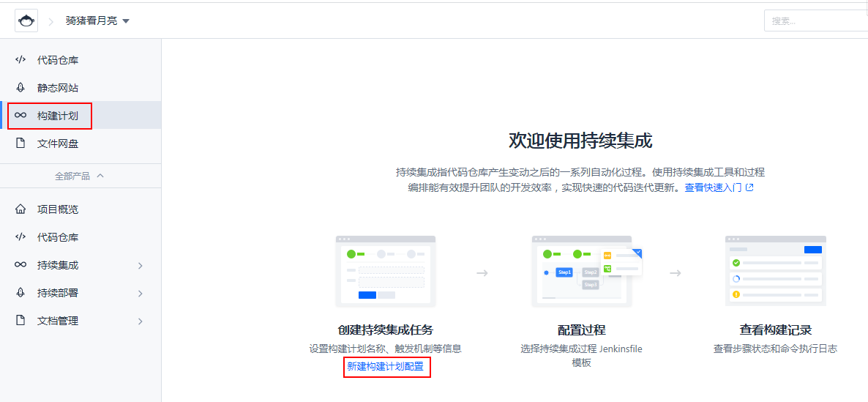This screenshot has width=868, height=402.
Task: Click the 配置过程 title text
Action: click(x=581, y=330)
